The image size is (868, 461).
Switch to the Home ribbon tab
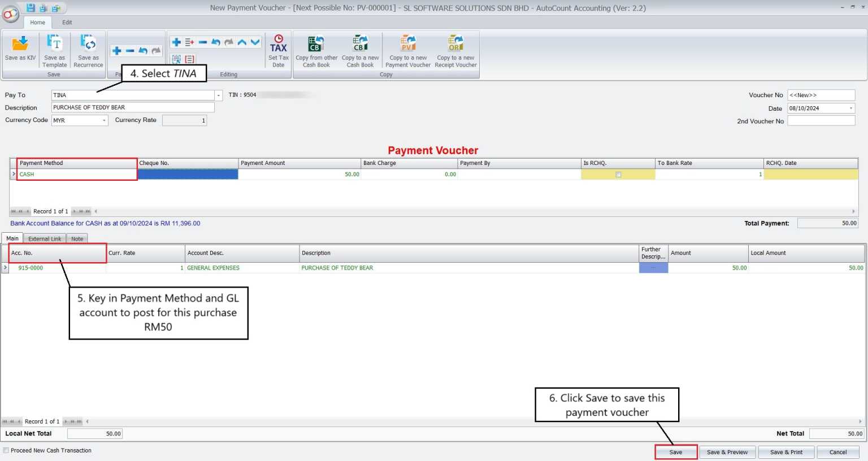[38, 23]
